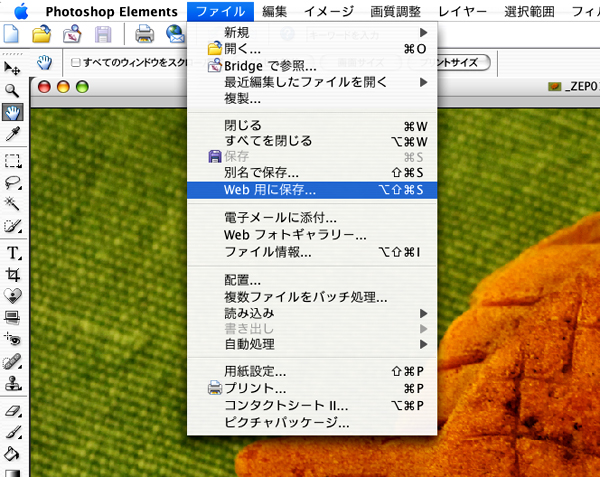Click the globe email attach icon in the toolbar
The height and width of the screenshot is (477, 600).
[175, 34]
